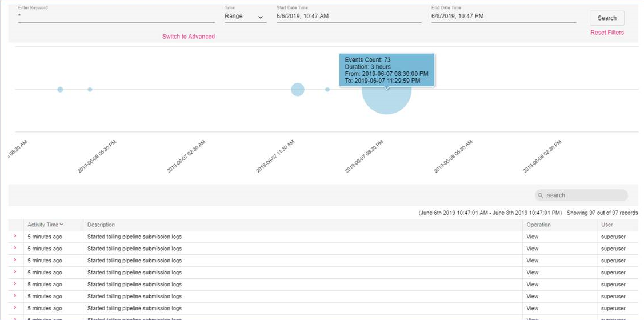644x320 pixels.
Task: Click the 2019-06-08 05:30 AM axis label
Action: [454, 157]
